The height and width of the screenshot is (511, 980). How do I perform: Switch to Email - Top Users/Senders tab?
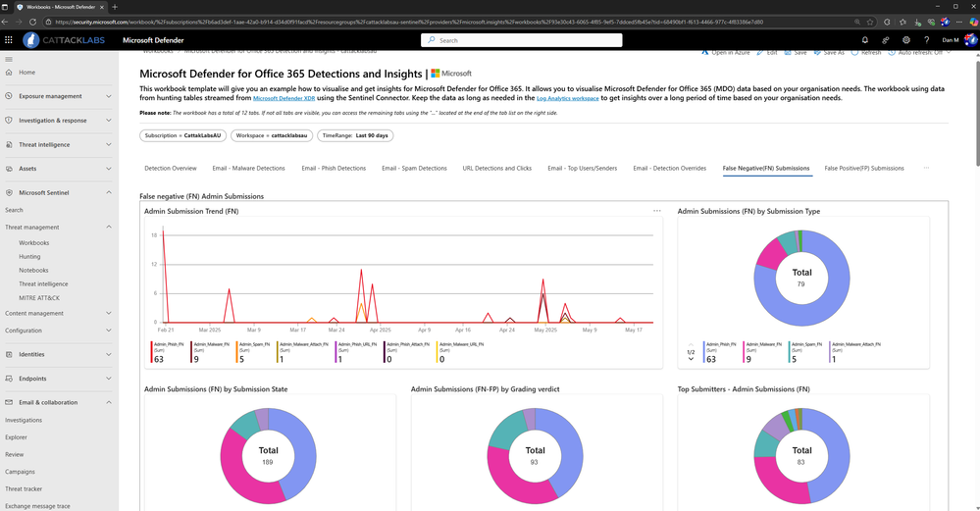click(583, 168)
